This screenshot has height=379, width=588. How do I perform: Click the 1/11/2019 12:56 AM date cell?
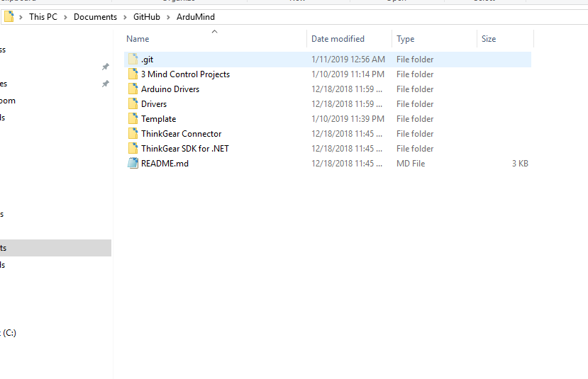348,60
